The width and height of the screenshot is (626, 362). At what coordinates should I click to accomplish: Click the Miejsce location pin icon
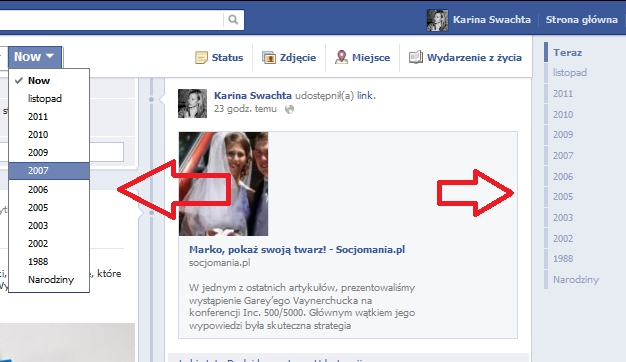pos(341,57)
